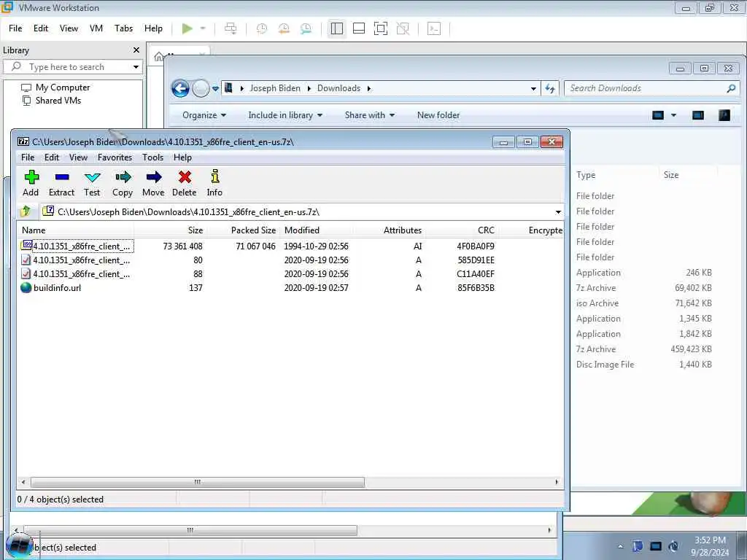Take a snapshot with the clock icon

[262, 28]
